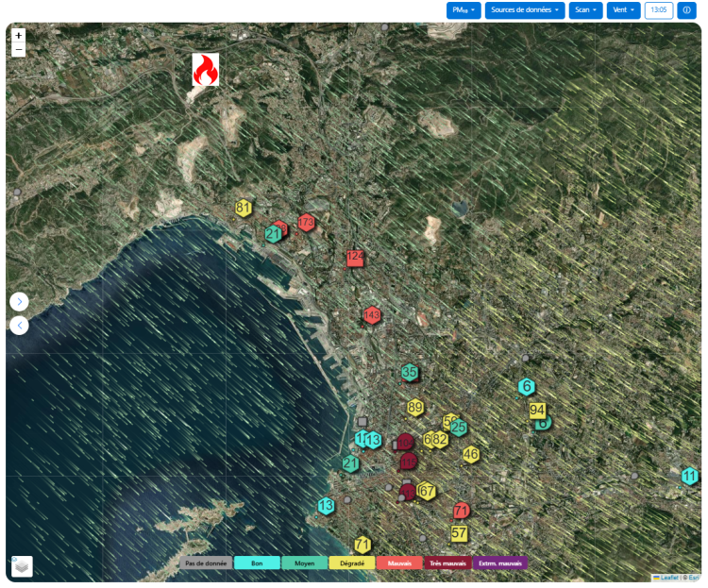
Task: Click the Très mauvais legend swatch
Action: (447, 563)
